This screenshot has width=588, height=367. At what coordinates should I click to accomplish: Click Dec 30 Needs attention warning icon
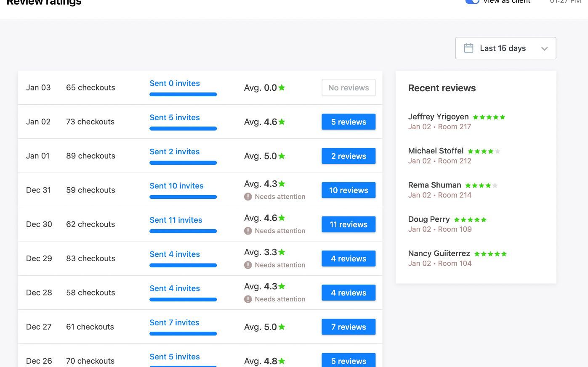pos(248,231)
